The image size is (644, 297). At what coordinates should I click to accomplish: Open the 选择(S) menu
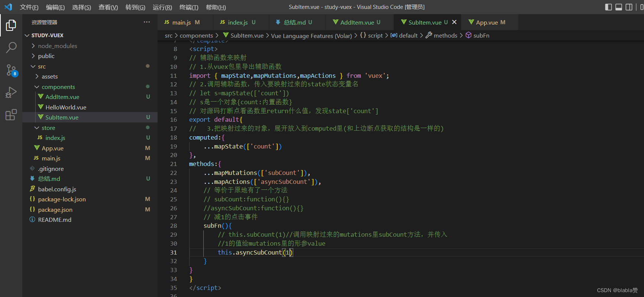[81, 7]
